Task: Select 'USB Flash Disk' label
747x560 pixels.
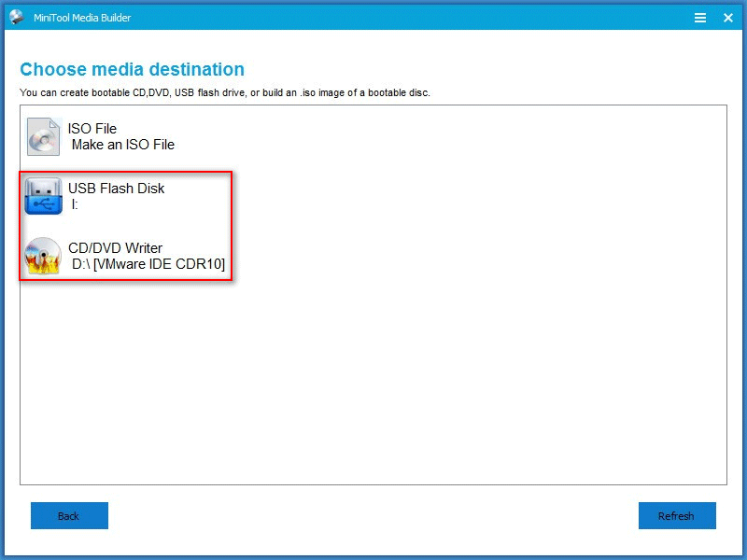Action: click(116, 189)
